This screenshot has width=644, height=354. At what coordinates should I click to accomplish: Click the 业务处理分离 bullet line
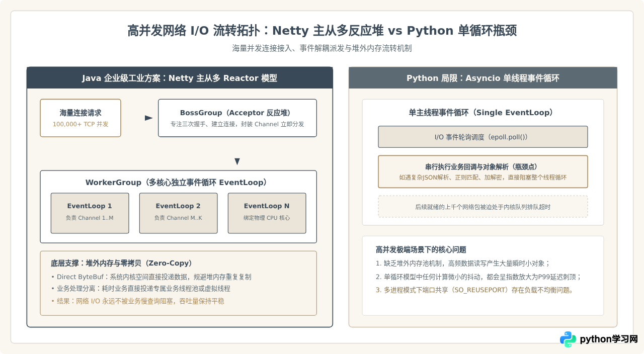coord(140,289)
